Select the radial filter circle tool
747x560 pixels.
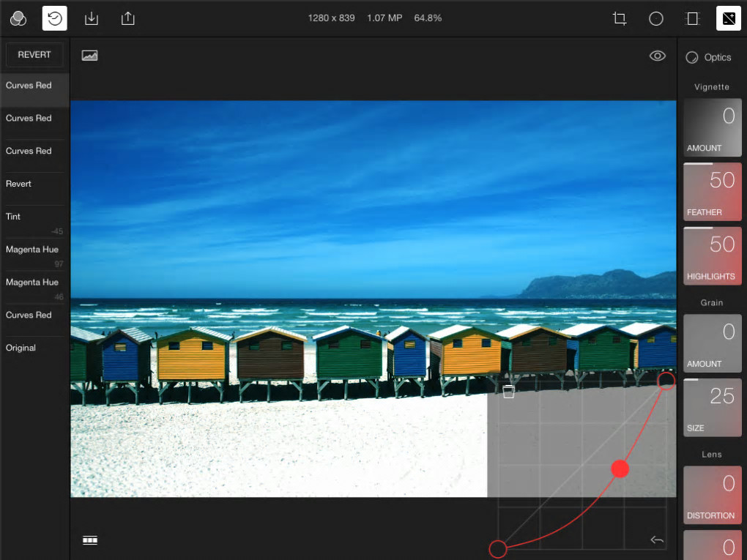click(x=656, y=18)
